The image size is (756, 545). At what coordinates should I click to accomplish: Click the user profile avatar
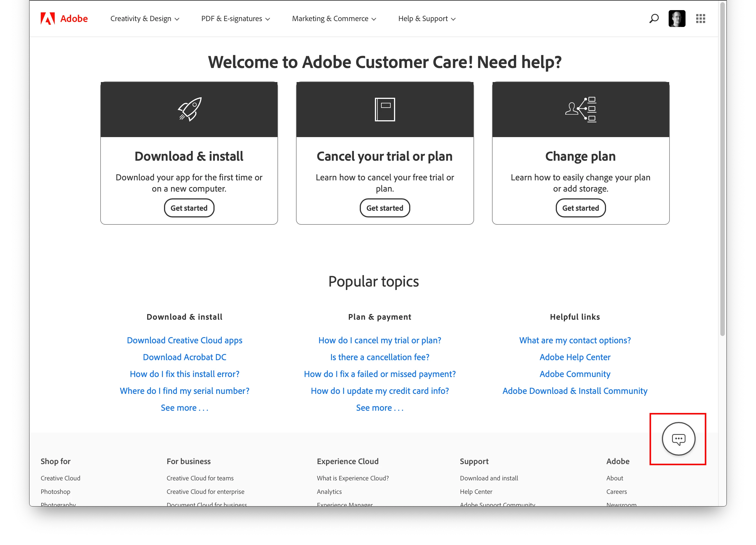677,18
